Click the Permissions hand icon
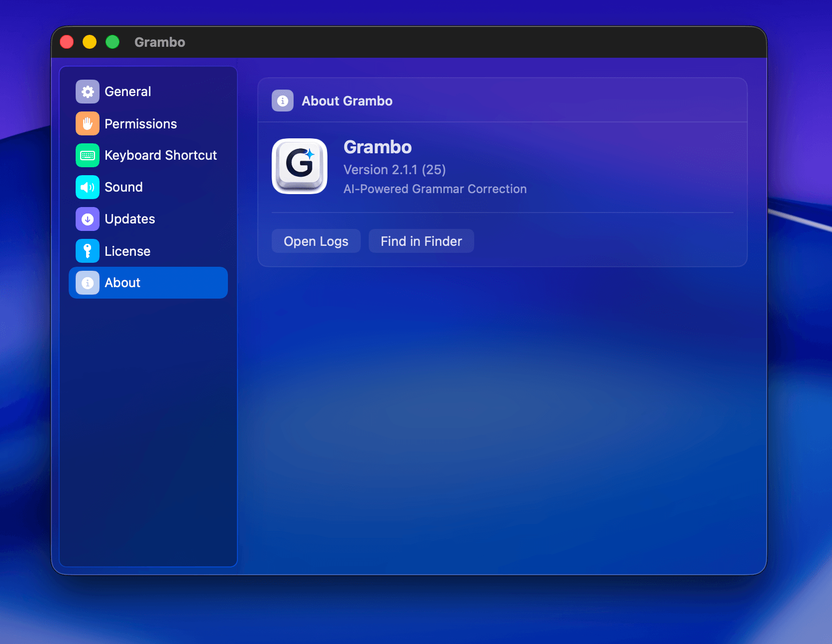Screen dimensions: 832x644 pos(88,123)
